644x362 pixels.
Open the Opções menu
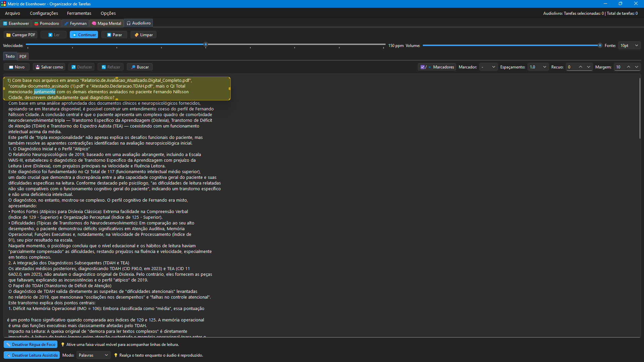coord(108,13)
